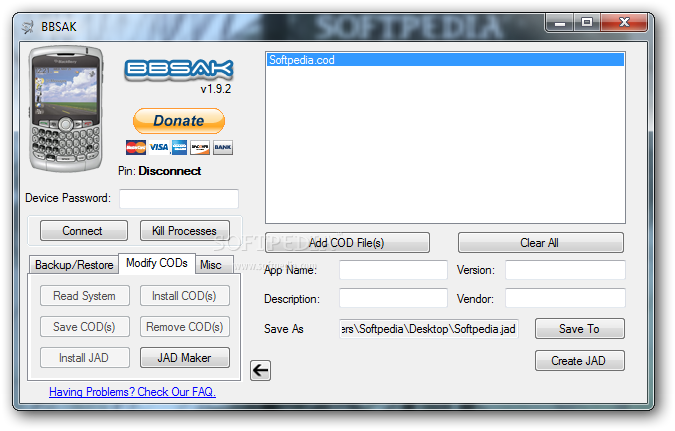Screen dimensions: 675x431
Task: Select the Modify CODs tab
Action: tap(157, 263)
